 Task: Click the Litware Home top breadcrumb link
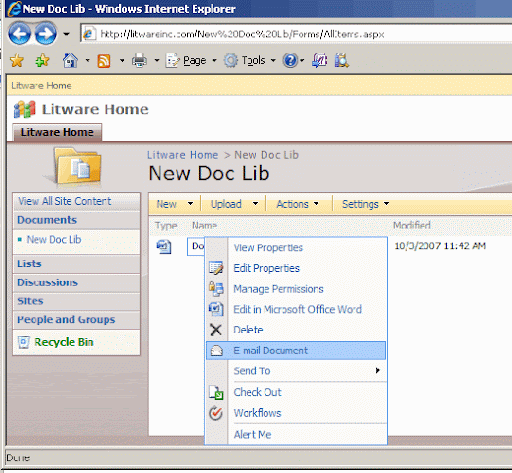41,86
